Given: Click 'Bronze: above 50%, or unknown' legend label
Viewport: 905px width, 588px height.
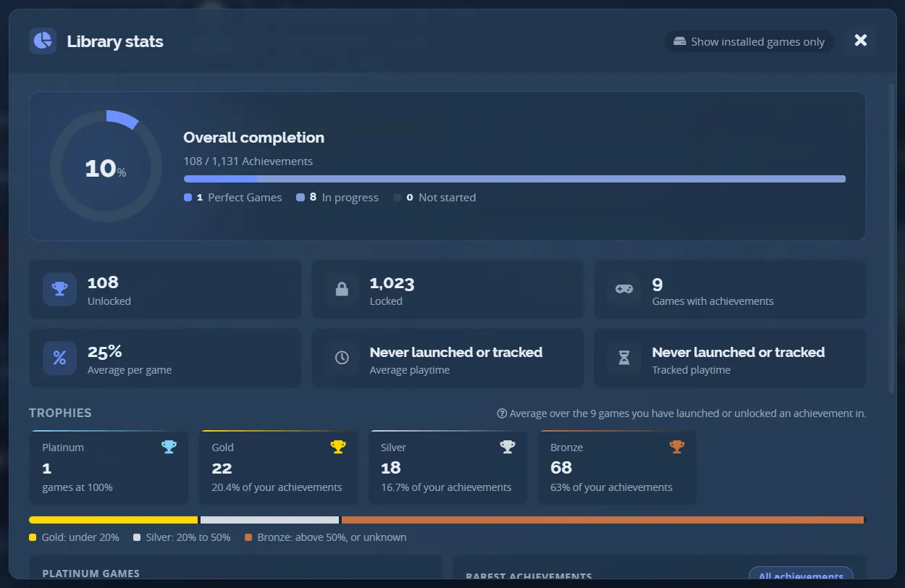Looking at the screenshot, I should [326, 537].
